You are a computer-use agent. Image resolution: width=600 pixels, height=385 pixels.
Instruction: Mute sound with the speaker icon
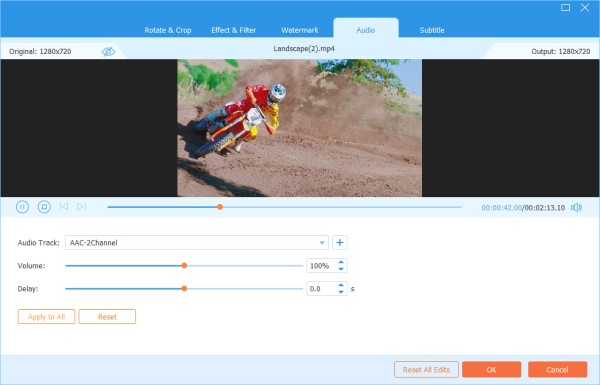(x=576, y=207)
